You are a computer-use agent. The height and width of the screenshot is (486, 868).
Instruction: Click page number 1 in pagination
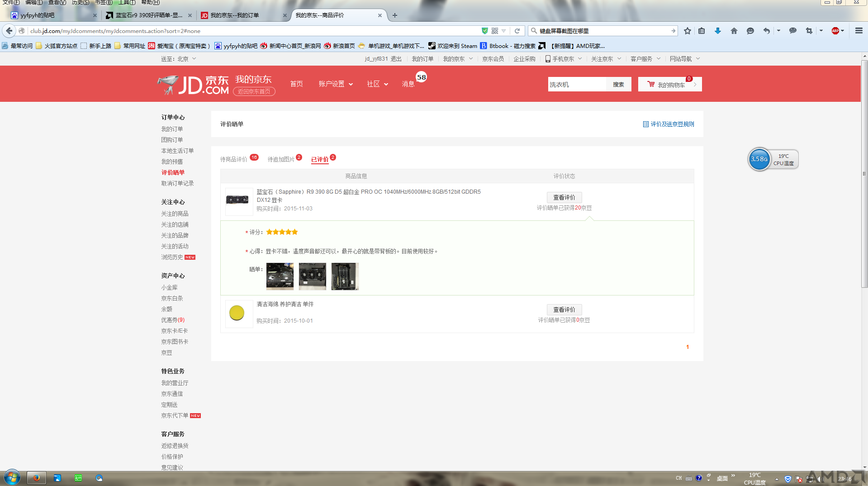688,347
